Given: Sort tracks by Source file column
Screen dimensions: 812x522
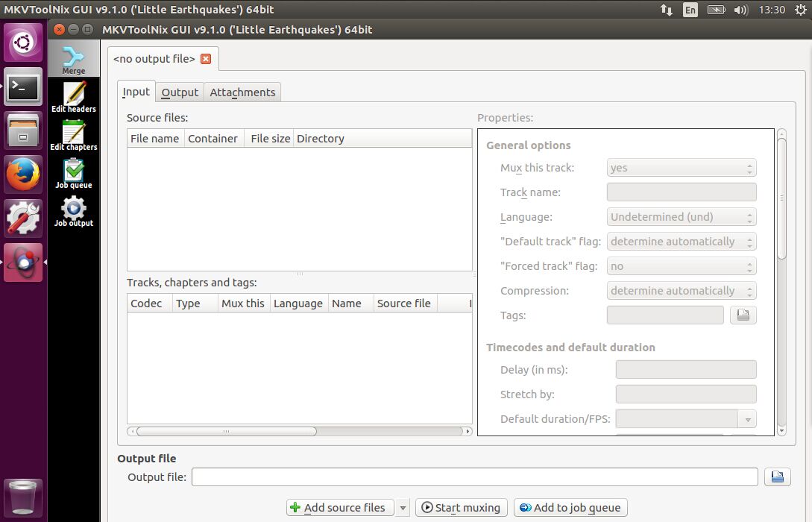Looking at the screenshot, I should coord(406,304).
